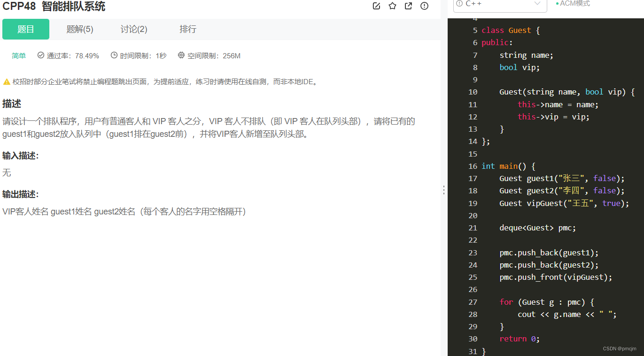Click the 简单 difficulty tag
Screen dimensions: 644x356
pyautogui.click(x=19, y=56)
